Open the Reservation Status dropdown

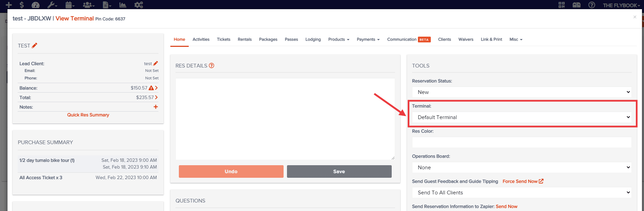tap(522, 92)
